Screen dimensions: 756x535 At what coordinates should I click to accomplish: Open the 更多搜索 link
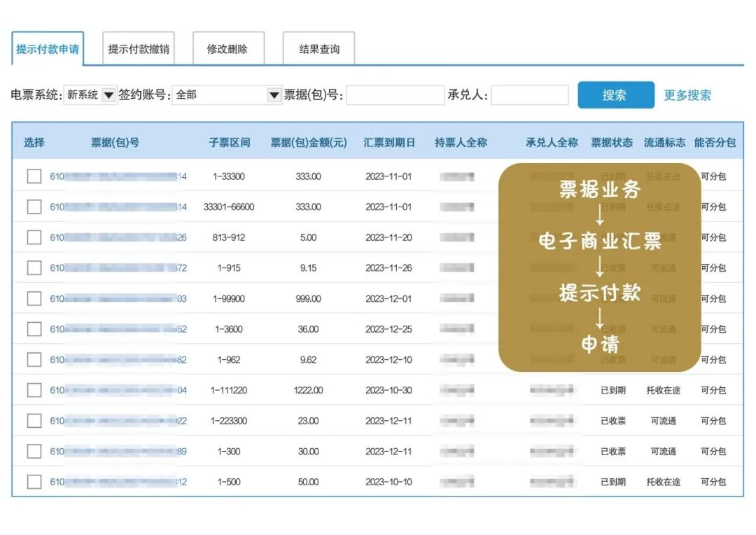pos(687,95)
